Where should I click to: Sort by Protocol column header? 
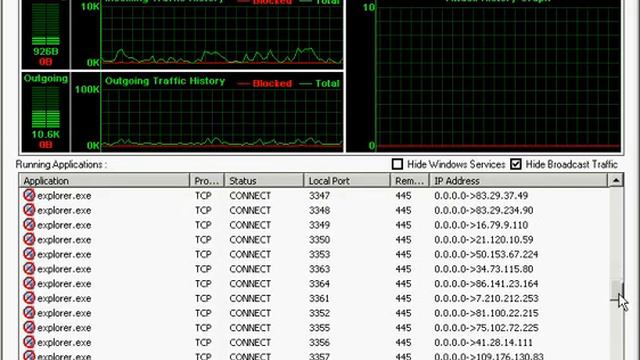[x=207, y=180]
